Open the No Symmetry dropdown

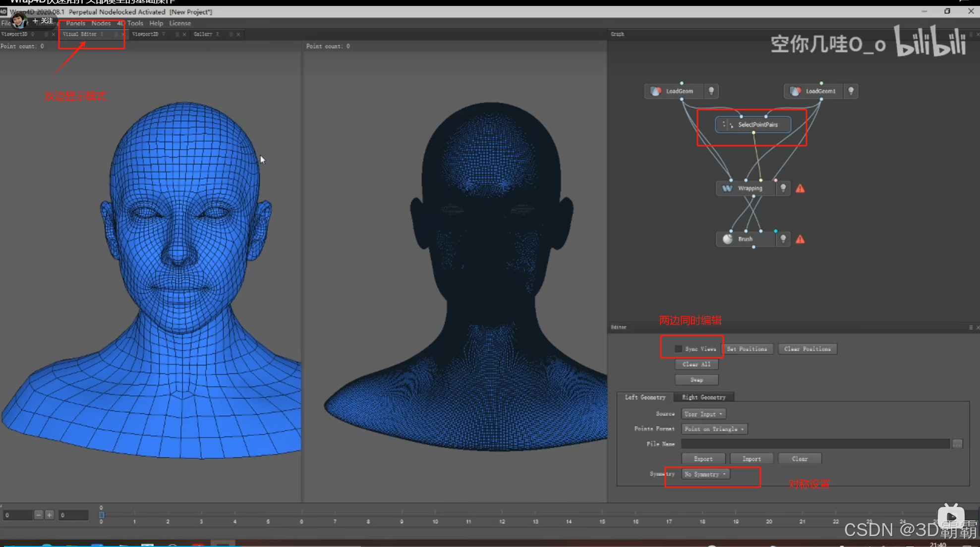[x=705, y=474]
